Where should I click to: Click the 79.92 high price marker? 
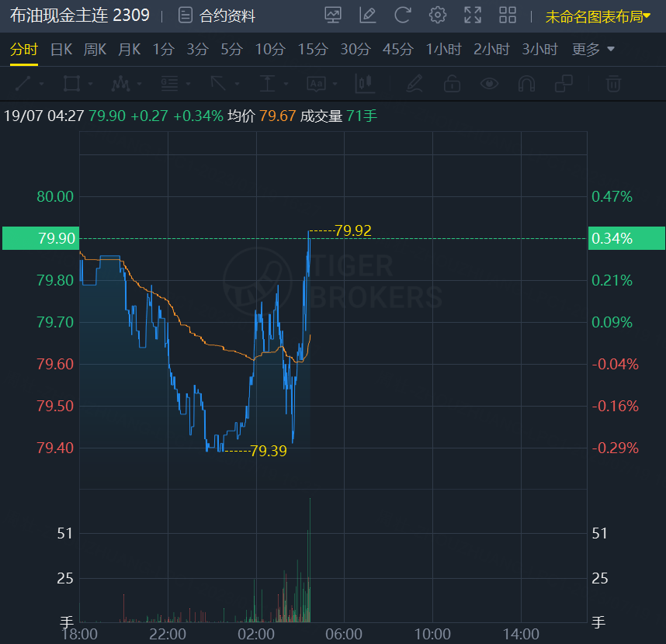(x=352, y=230)
